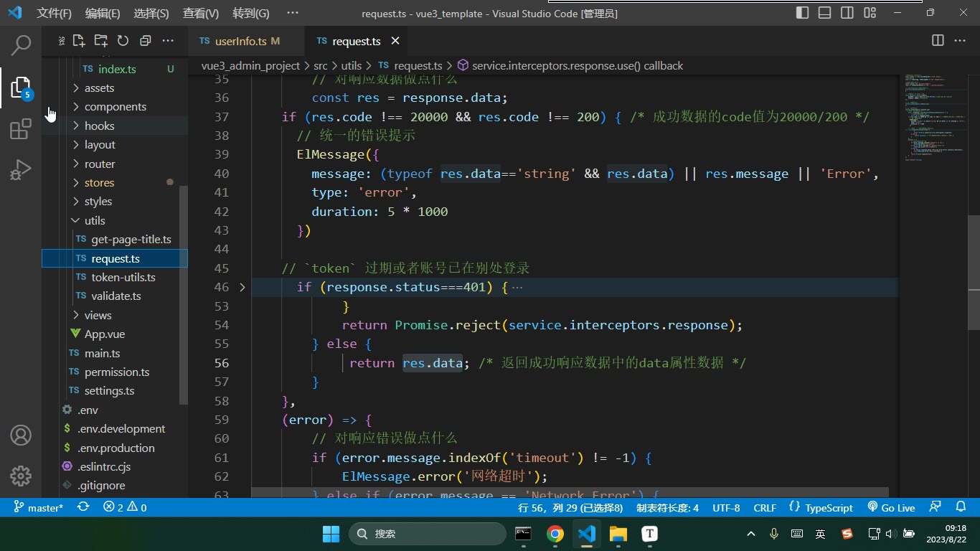The height and width of the screenshot is (551, 980).
Task: Click Go Live in status bar
Action: click(x=891, y=507)
